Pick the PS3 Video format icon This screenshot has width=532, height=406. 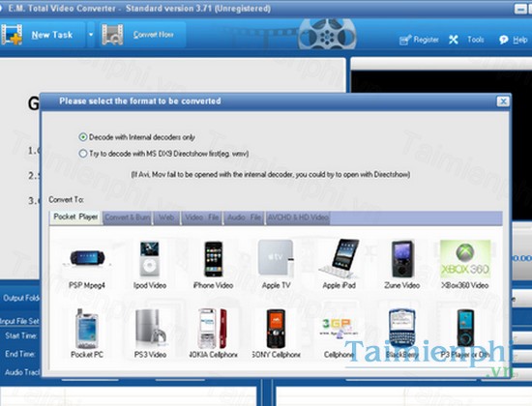click(x=150, y=329)
